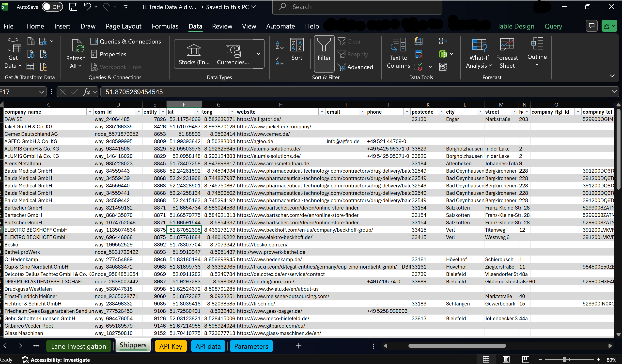This screenshot has width=622, height=364.
Task: Toggle the Filter funnel button
Action: [x=324, y=54]
